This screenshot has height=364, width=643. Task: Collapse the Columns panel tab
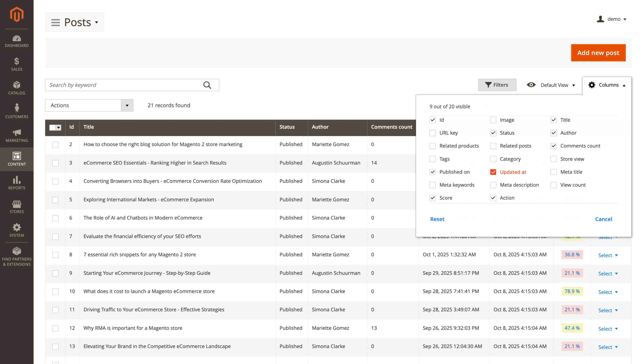click(607, 85)
